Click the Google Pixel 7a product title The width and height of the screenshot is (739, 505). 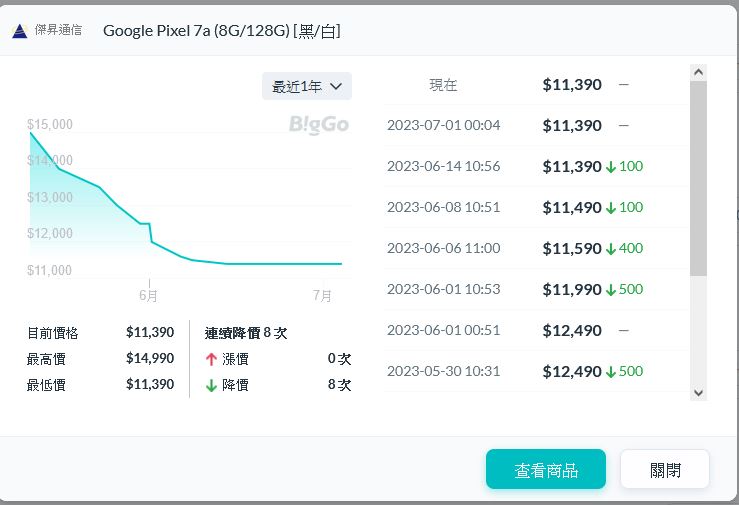point(222,31)
